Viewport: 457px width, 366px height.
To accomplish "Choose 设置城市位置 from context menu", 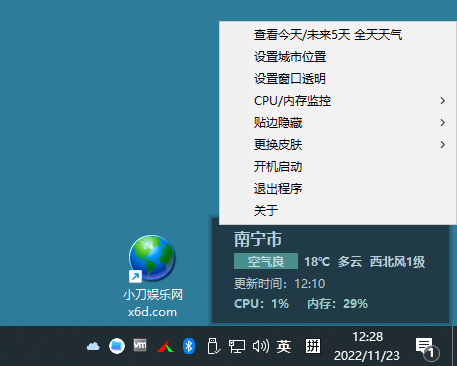I will 338,57.
